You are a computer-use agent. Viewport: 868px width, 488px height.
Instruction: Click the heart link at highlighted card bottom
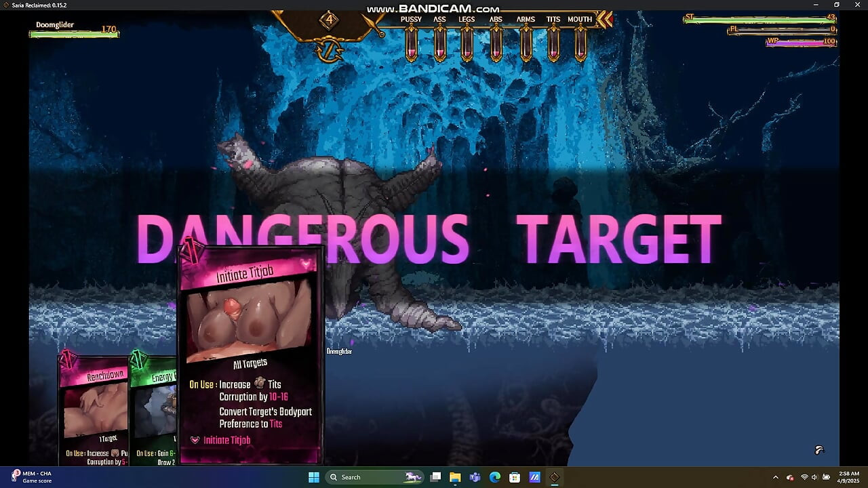pyautogui.click(x=221, y=440)
